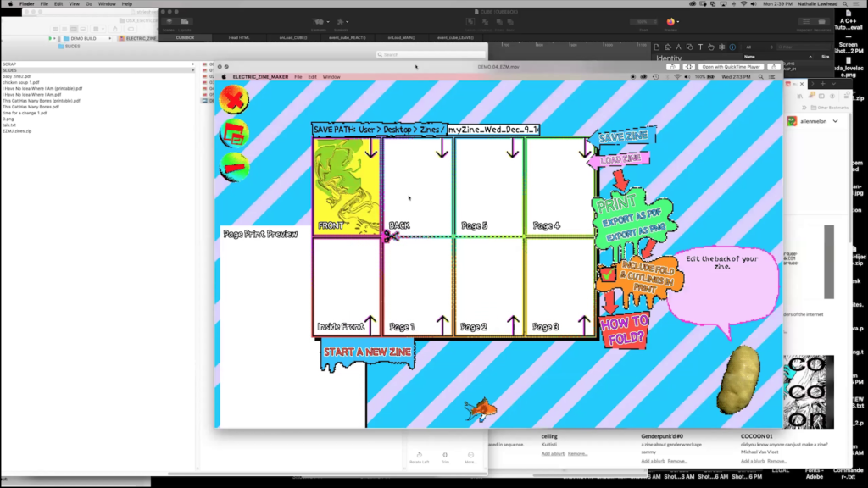Screen dimensions: 868x488
Task: Click Open with QuickTime Player
Action: pos(731,67)
